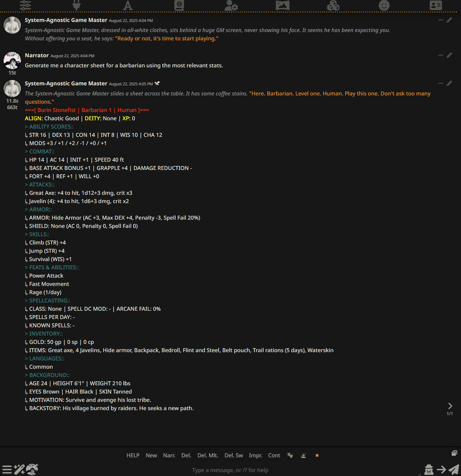Open the magic wand extensions menu
This screenshot has height=476, width=461.
click(x=19, y=470)
